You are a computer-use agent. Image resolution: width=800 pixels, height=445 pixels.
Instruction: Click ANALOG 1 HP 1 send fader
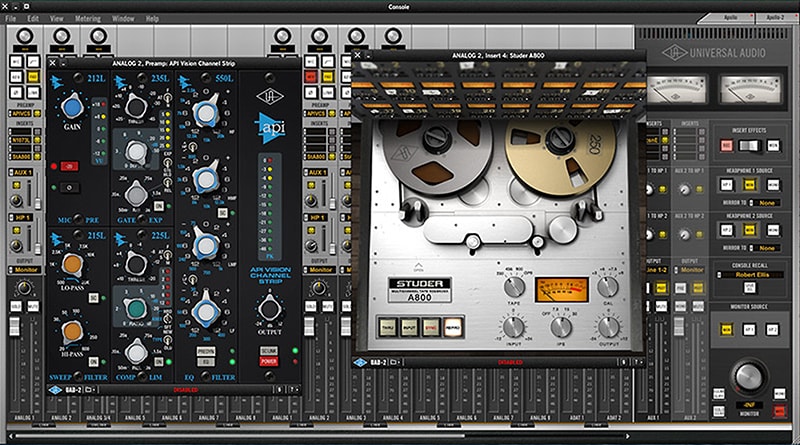coord(38,249)
